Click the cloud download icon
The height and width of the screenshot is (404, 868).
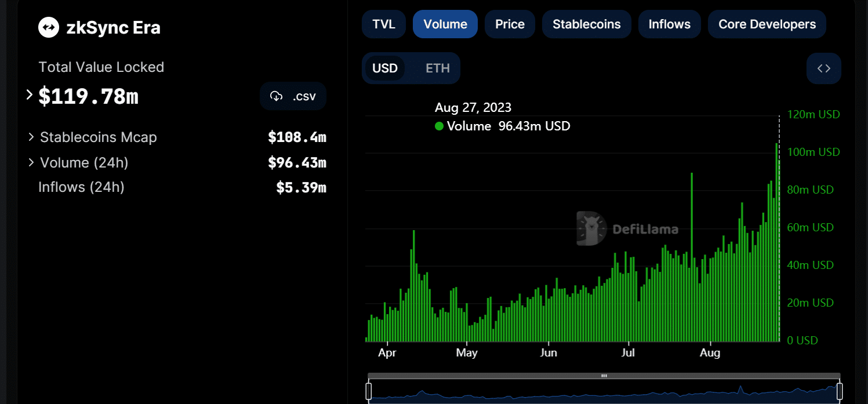pyautogui.click(x=277, y=96)
